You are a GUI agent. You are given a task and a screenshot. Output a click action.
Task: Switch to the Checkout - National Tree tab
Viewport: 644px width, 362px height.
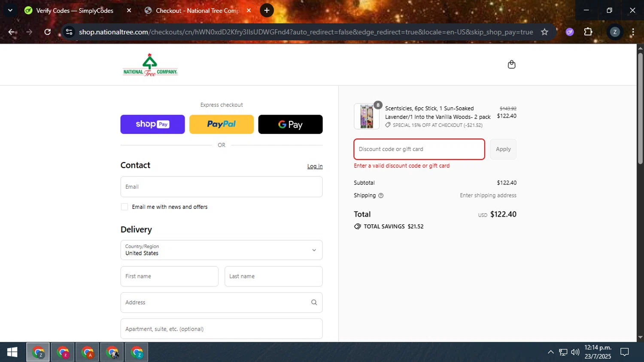coord(198,10)
